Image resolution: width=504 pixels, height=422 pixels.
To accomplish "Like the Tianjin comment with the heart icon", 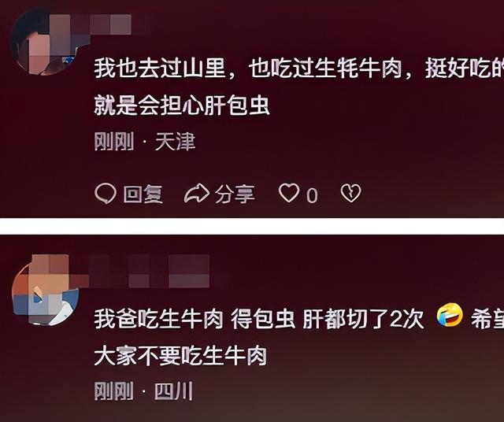I will 289,193.
